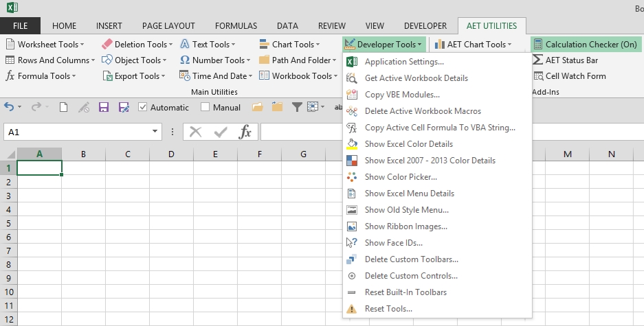Click the Save As floppy with pencil icon
644x326 pixels.
[x=124, y=108]
